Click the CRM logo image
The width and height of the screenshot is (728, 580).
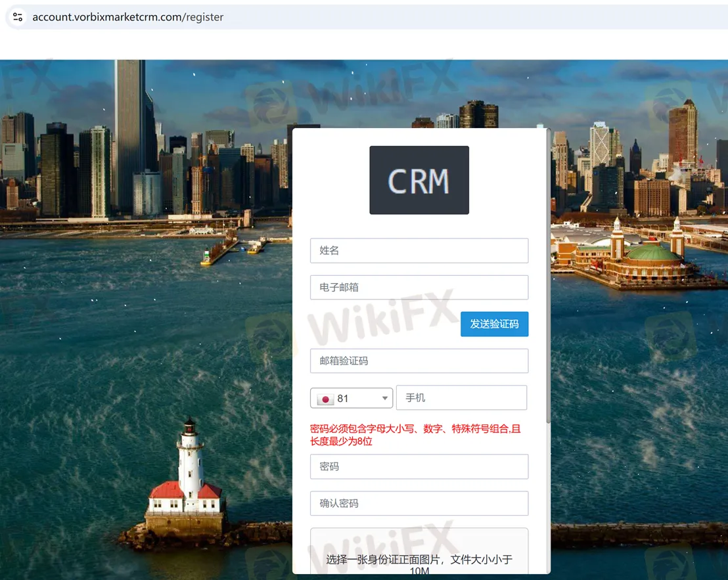[419, 180]
